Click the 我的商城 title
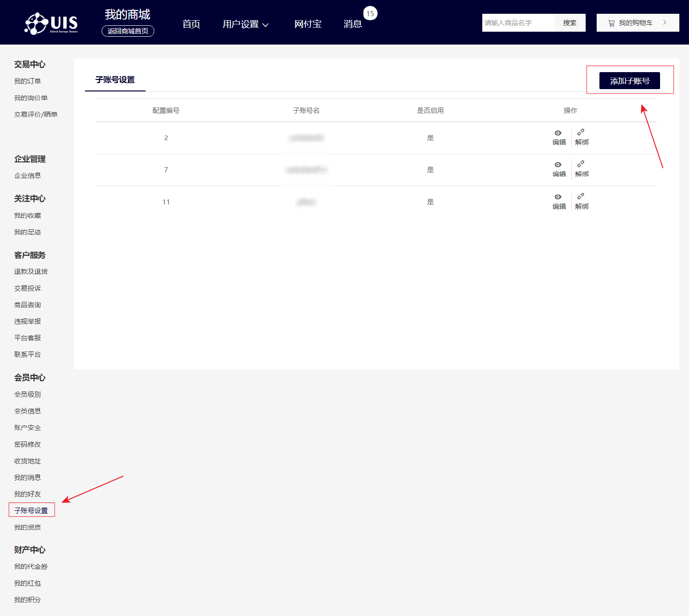Screen dimensions: 689x616 [x=127, y=15]
